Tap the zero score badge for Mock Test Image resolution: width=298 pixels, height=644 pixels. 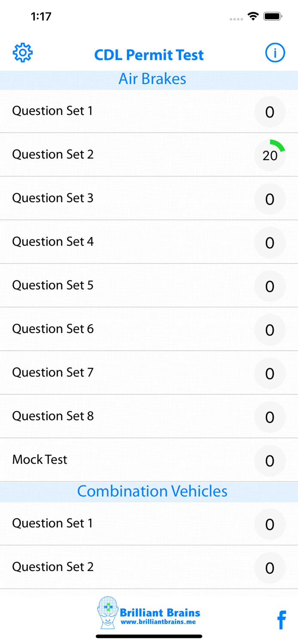(270, 461)
